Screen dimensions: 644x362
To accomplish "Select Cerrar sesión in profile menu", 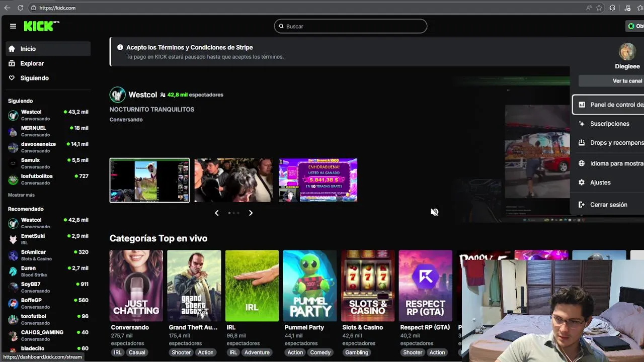I will (608, 205).
